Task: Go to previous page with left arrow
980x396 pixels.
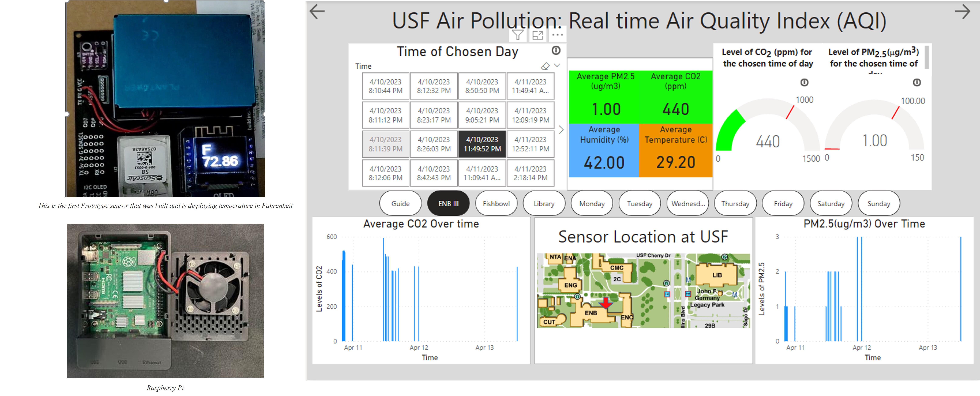Action: (317, 11)
